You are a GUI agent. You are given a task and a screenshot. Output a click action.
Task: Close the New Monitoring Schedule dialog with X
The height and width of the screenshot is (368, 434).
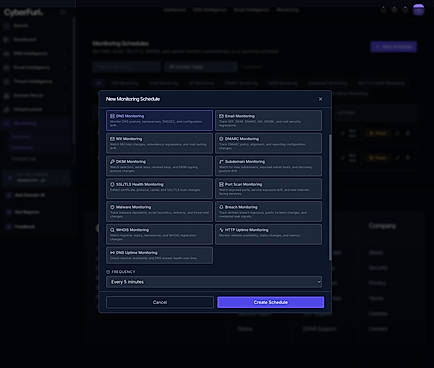coord(320,99)
